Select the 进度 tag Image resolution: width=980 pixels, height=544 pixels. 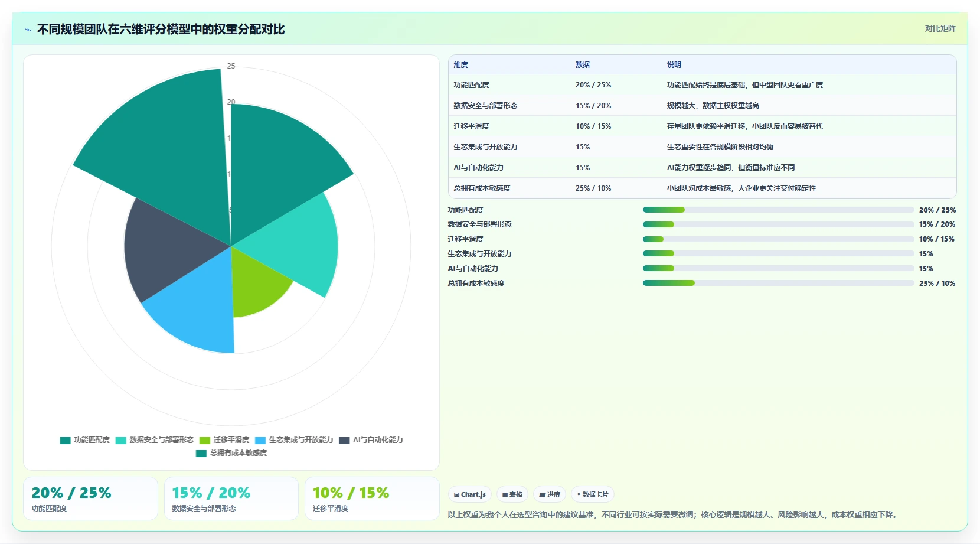(550, 494)
